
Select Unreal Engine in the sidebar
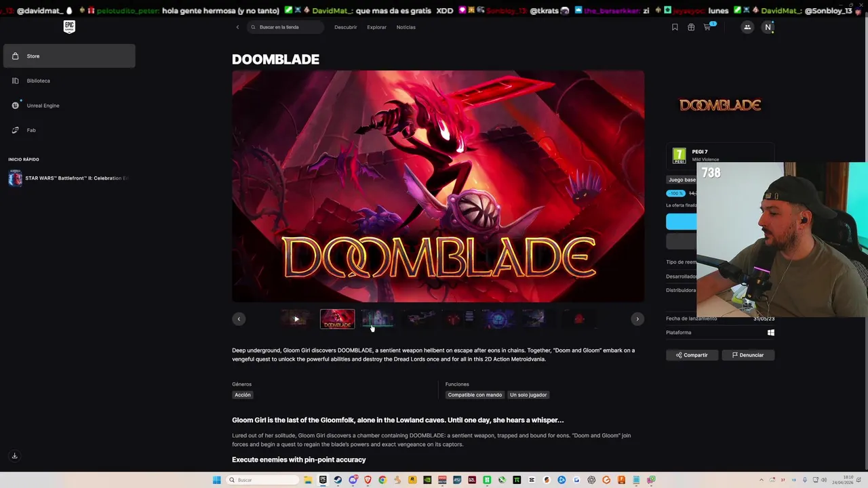tap(69, 106)
